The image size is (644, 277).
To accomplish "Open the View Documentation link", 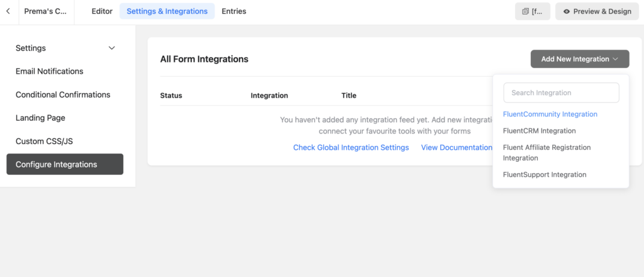I will tap(457, 147).
